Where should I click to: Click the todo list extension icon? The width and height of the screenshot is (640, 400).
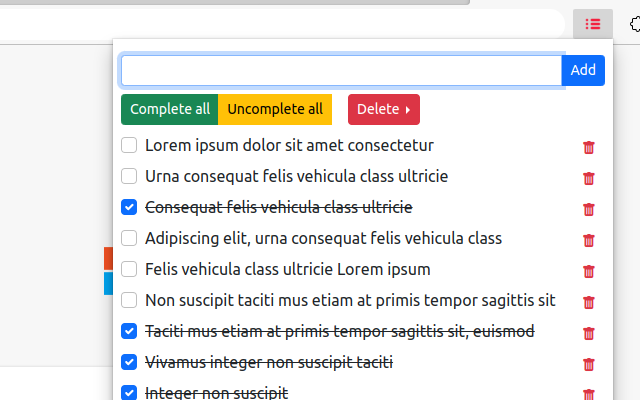tap(593, 24)
